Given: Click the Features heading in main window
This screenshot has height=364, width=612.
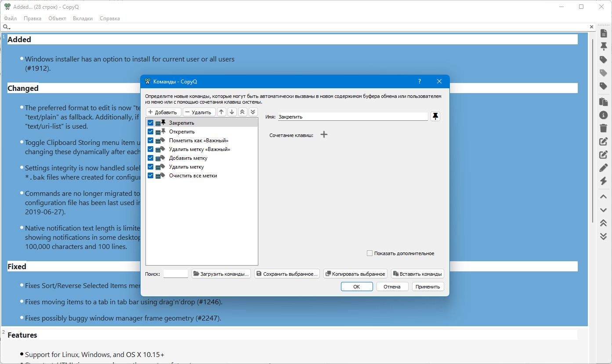Looking at the screenshot, I should [22, 335].
